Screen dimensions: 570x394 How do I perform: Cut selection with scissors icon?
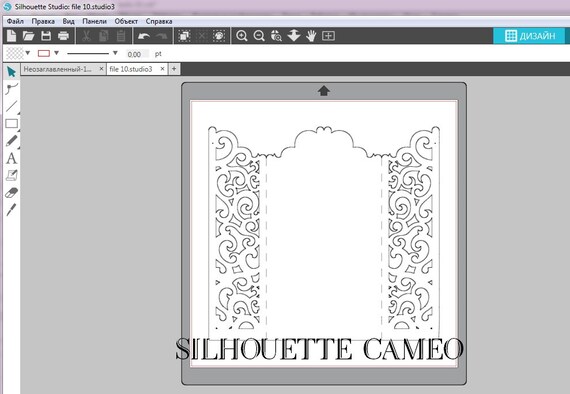(x=86, y=36)
